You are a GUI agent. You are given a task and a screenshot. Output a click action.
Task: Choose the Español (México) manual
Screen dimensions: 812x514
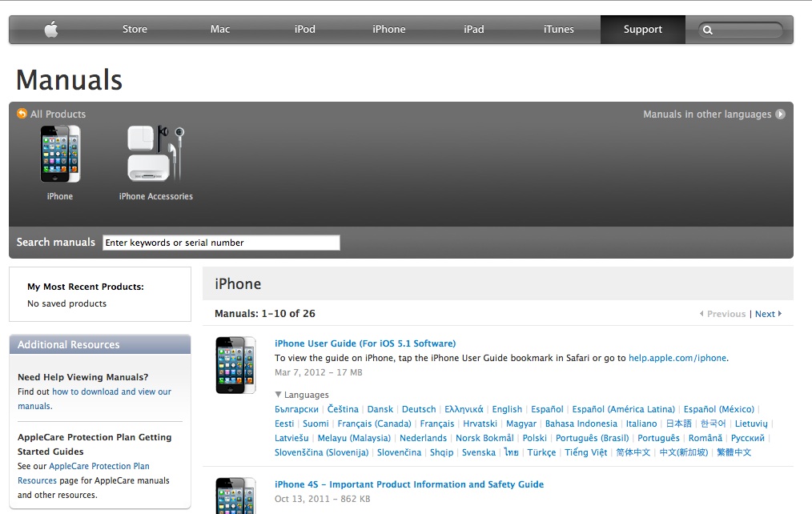[x=719, y=409]
